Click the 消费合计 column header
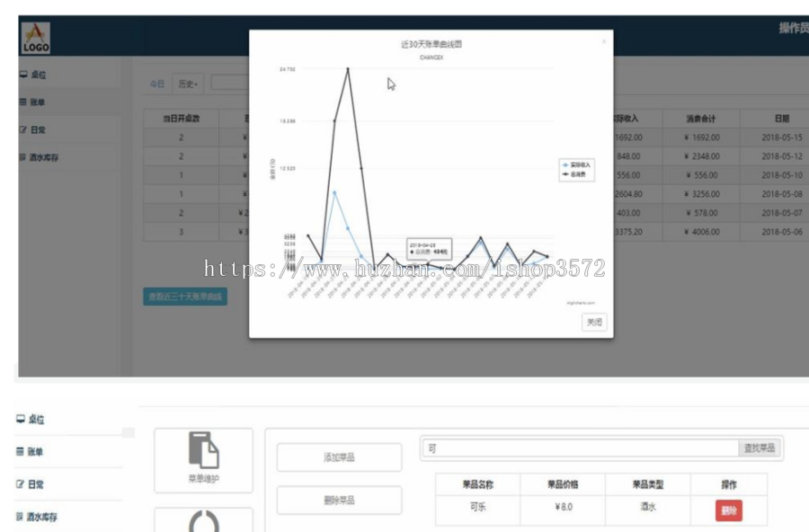 pyautogui.click(x=701, y=118)
